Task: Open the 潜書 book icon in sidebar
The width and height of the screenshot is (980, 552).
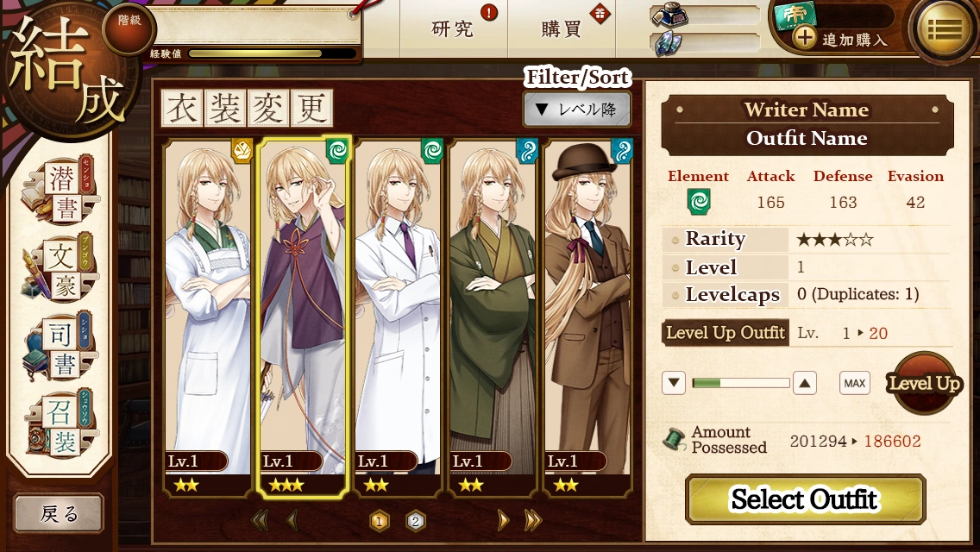Action: coord(59,191)
